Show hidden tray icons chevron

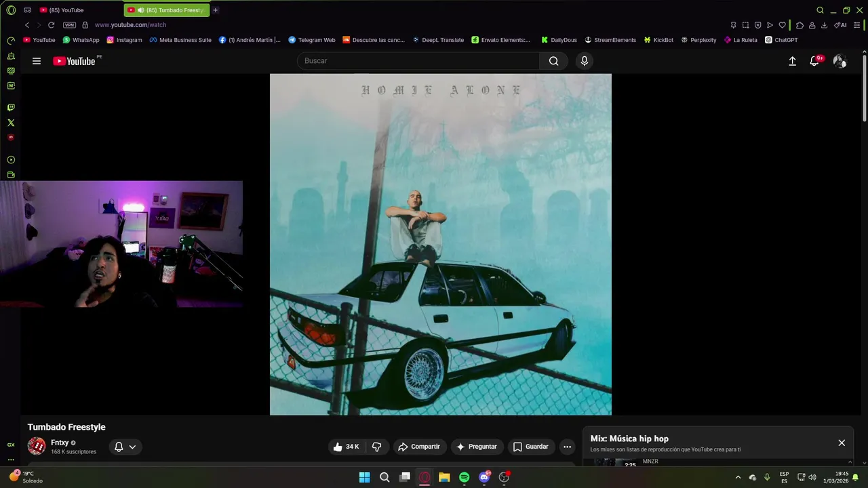tap(738, 477)
